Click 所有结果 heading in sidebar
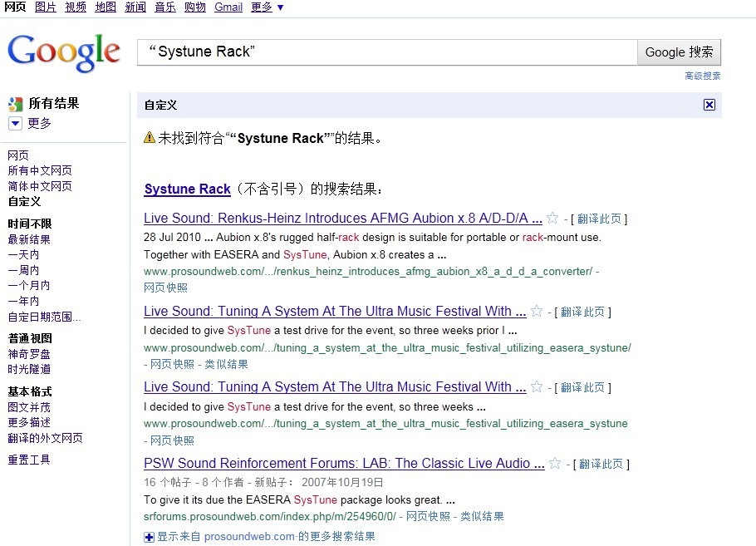756x546 pixels. tap(53, 103)
